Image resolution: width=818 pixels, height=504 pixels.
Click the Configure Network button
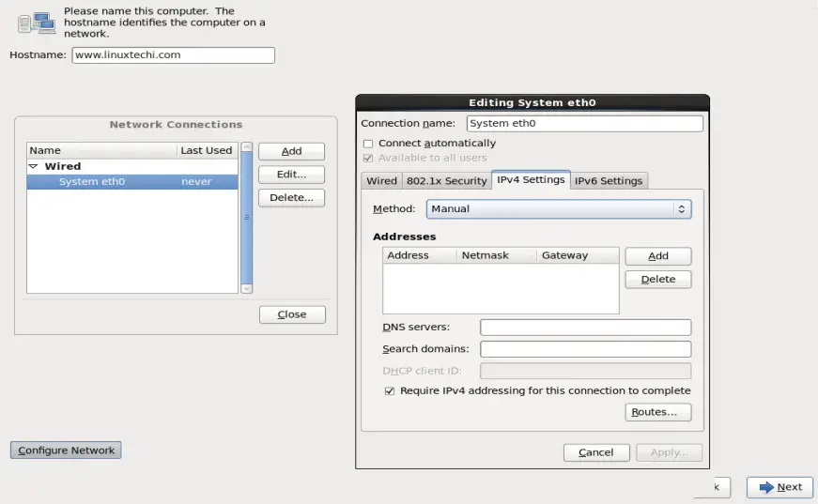tap(67, 451)
